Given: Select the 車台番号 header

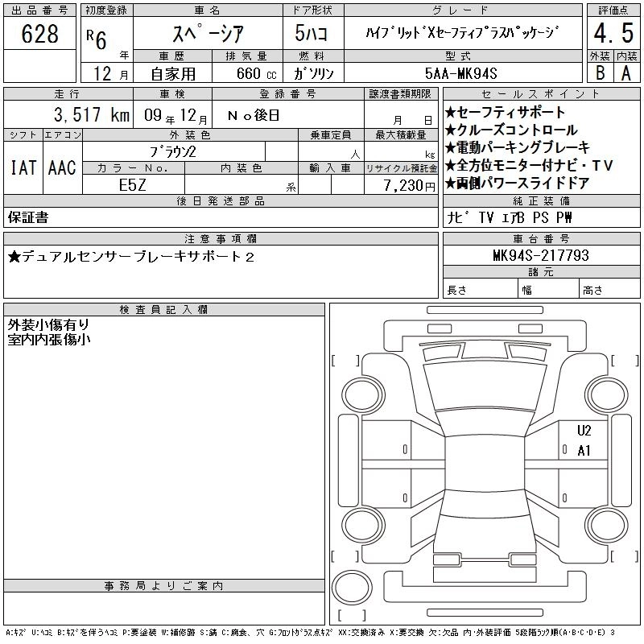Looking at the screenshot, I should click(541, 238).
